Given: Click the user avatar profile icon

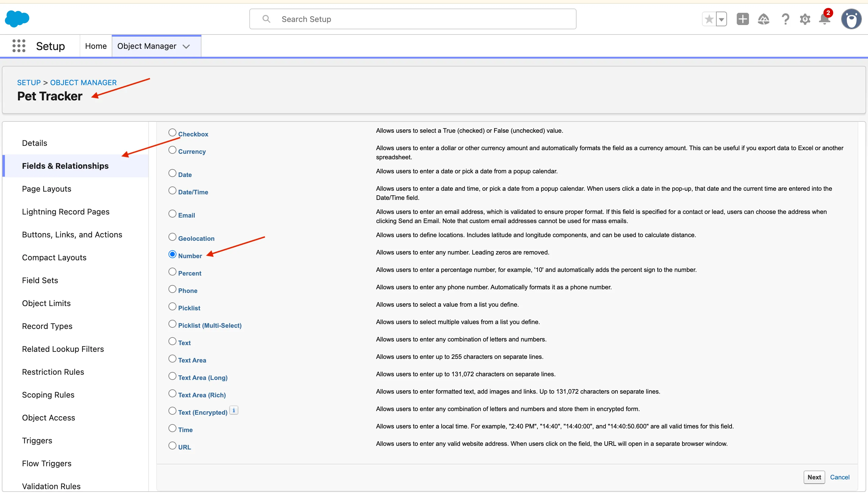Looking at the screenshot, I should click(851, 19).
